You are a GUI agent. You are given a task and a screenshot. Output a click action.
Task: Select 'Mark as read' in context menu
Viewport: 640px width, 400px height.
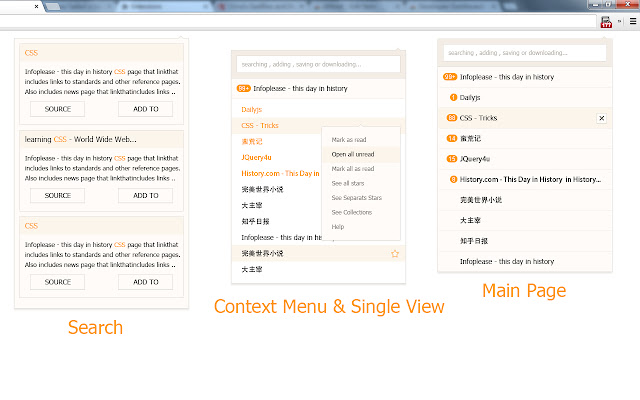point(349,140)
